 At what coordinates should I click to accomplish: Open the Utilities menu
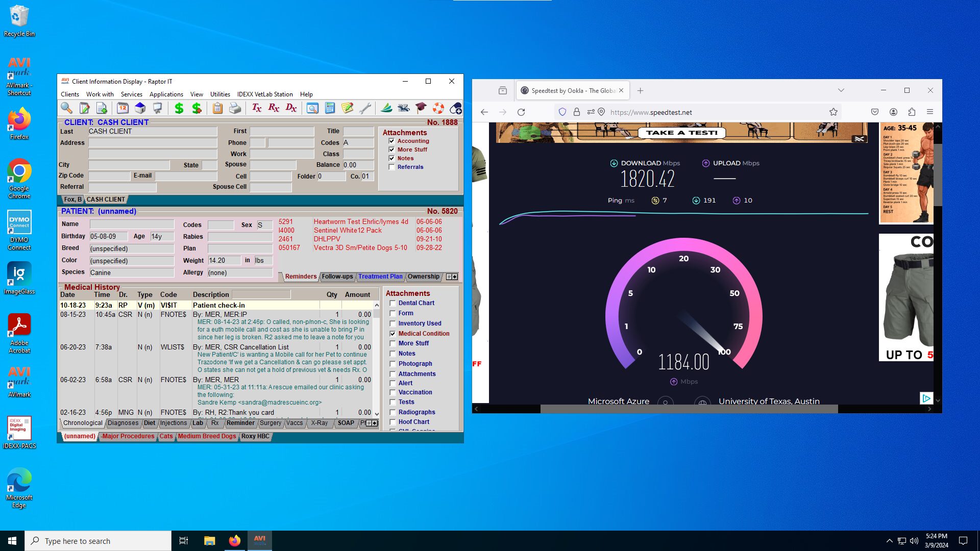tap(220, 94)
